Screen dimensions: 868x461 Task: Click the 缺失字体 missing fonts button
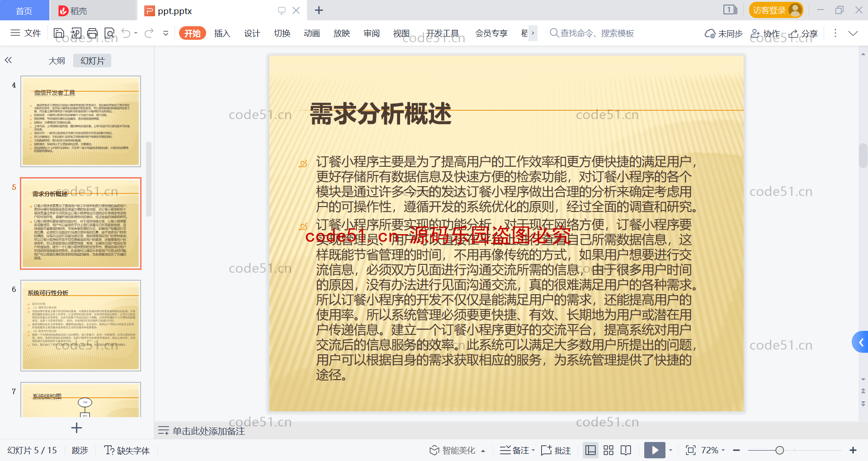click(127, 450)
